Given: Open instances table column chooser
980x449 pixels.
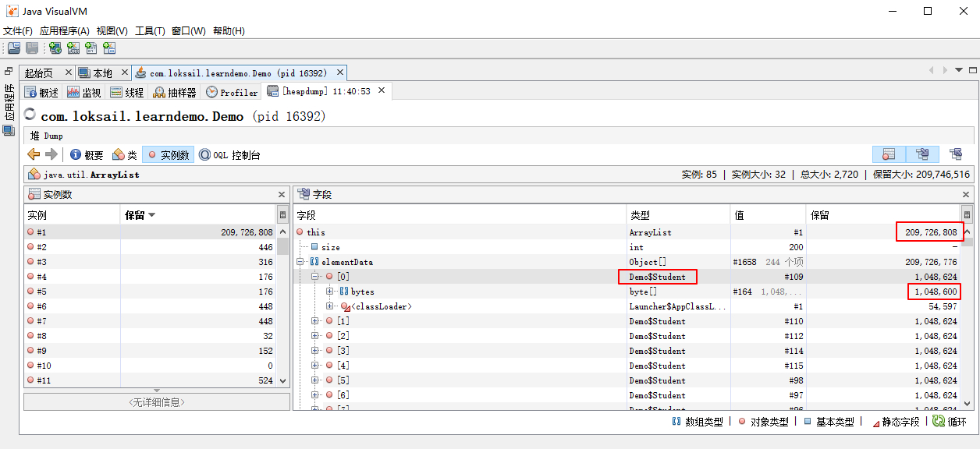Looking at the screenshot, I should tap(282, 215).
